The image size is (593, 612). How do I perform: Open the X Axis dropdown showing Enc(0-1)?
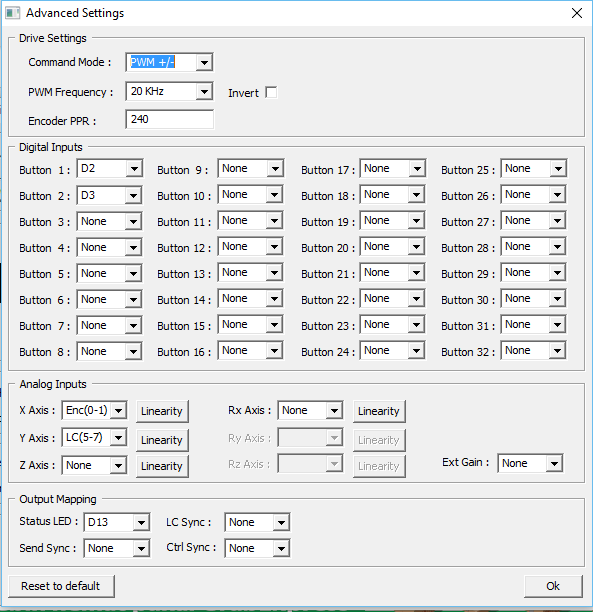(94, 411)
